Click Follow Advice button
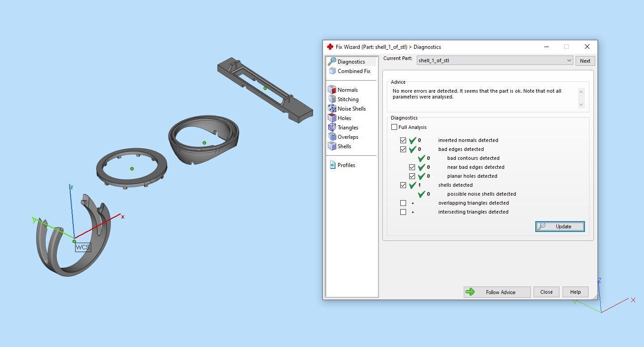The height and width of the screenshot is (347, 644). click(497, 292)
